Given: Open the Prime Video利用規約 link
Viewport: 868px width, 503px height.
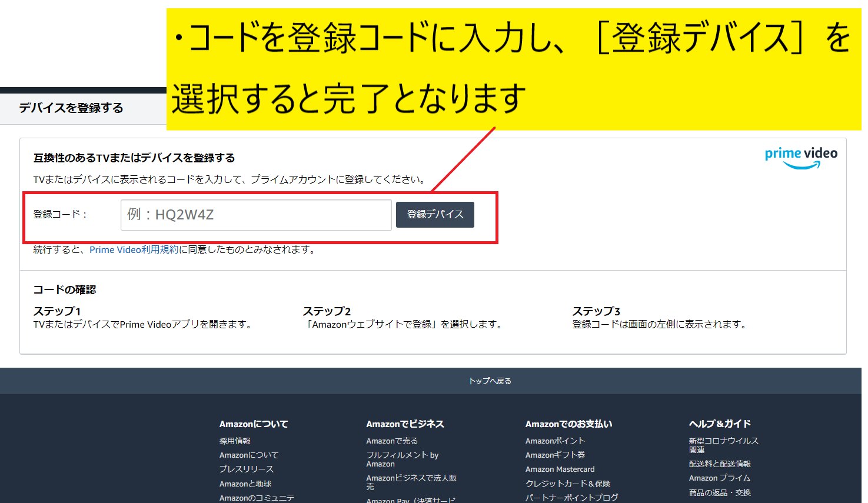Looking at the screenshot, I should click(x=134, y=249).
